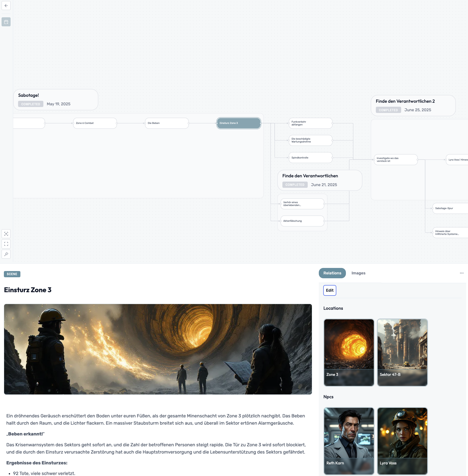Viewport: 468px width, 476px height.
Task: Select the Relations tab
Action: point(332,273)
